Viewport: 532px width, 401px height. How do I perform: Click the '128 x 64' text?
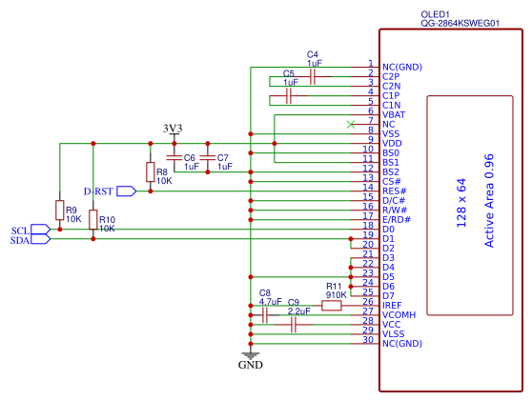[461, 203]
